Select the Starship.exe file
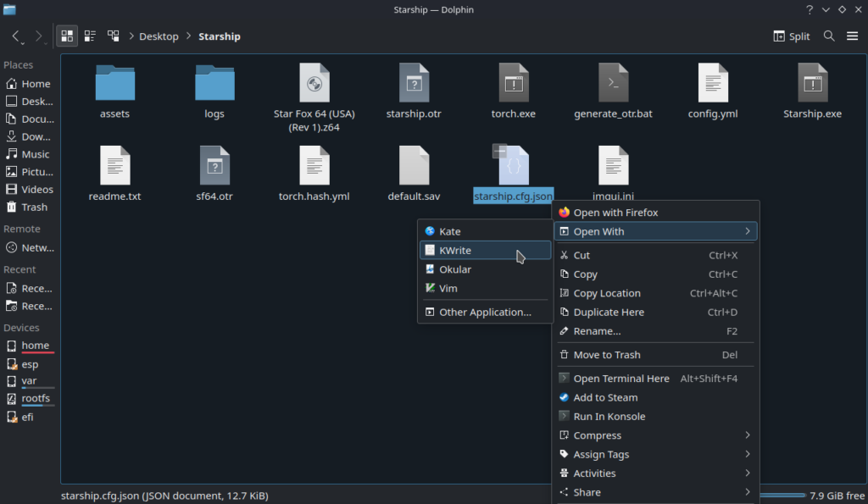The height and width of the screenshot is (504, 868). 812,84
